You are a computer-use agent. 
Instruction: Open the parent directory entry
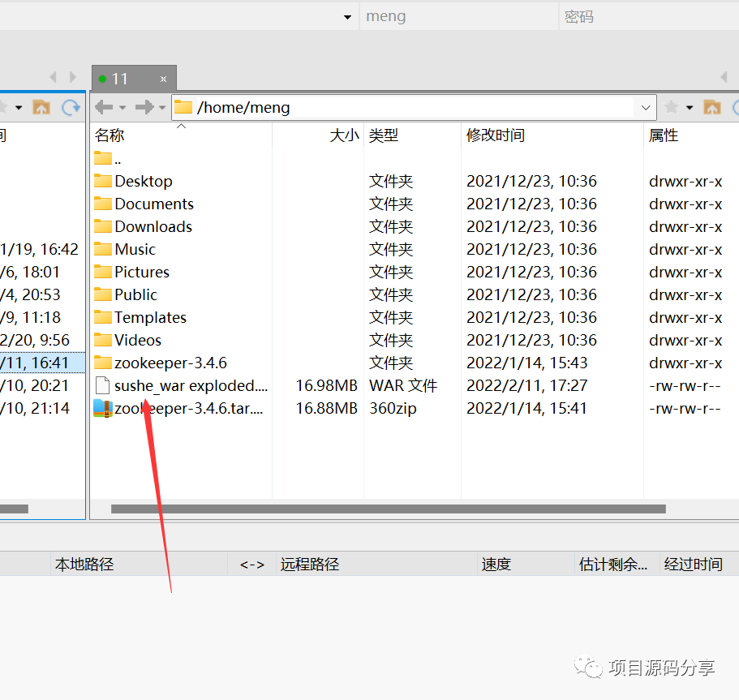pos(107,158)
